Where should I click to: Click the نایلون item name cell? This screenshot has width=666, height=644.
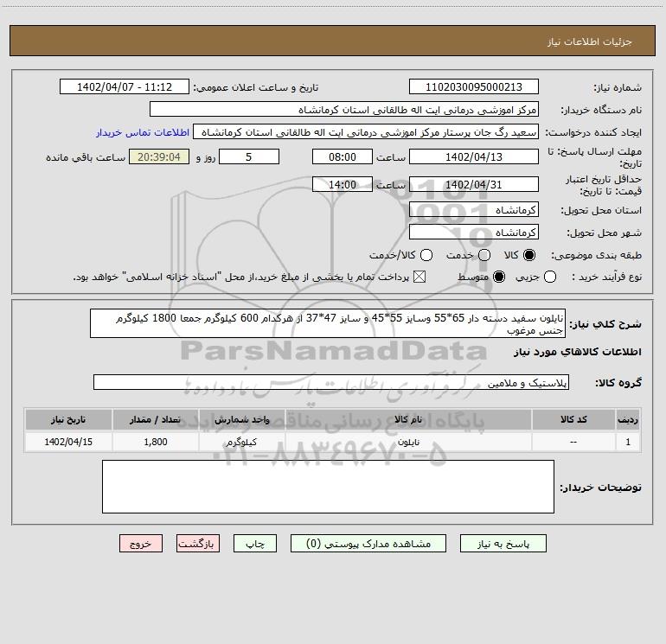pos(408,442)
